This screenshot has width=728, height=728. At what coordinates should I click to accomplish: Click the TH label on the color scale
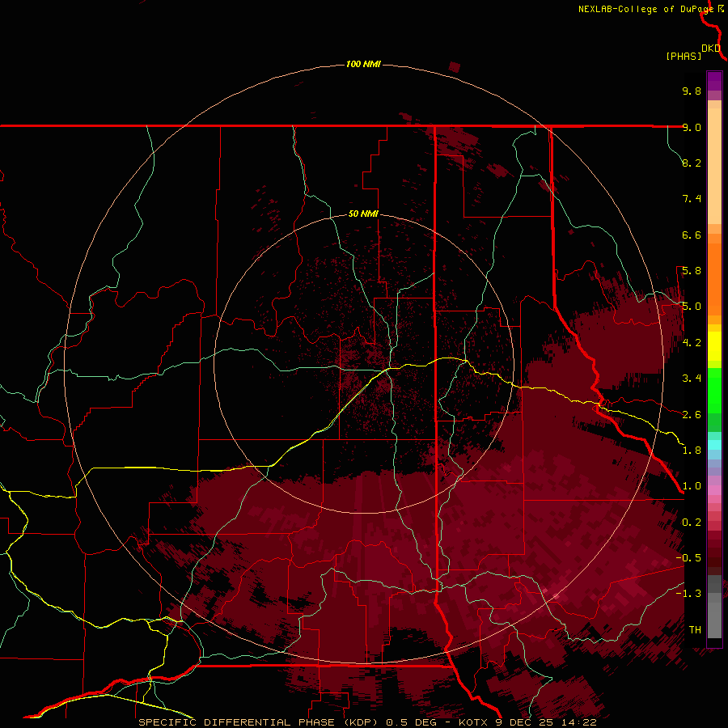click(x=695, y=630)
